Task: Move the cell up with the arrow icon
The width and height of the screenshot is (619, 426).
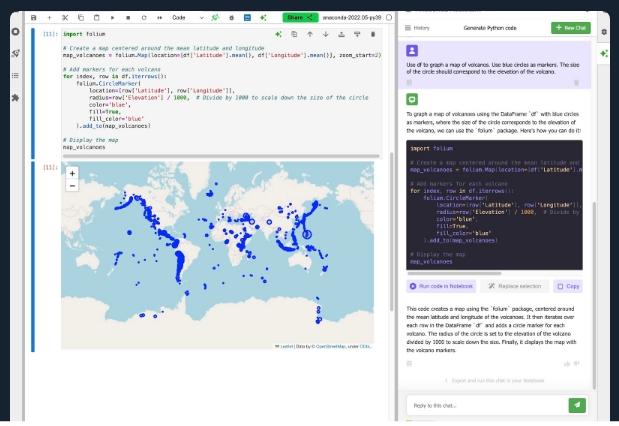Action: tap(309, 34)
